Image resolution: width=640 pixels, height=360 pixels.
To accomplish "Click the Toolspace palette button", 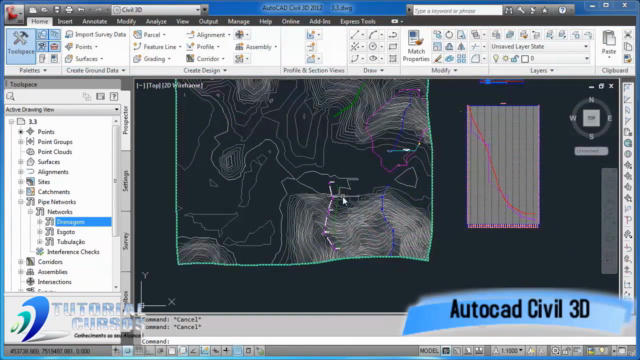I will [x=20, y=46].
